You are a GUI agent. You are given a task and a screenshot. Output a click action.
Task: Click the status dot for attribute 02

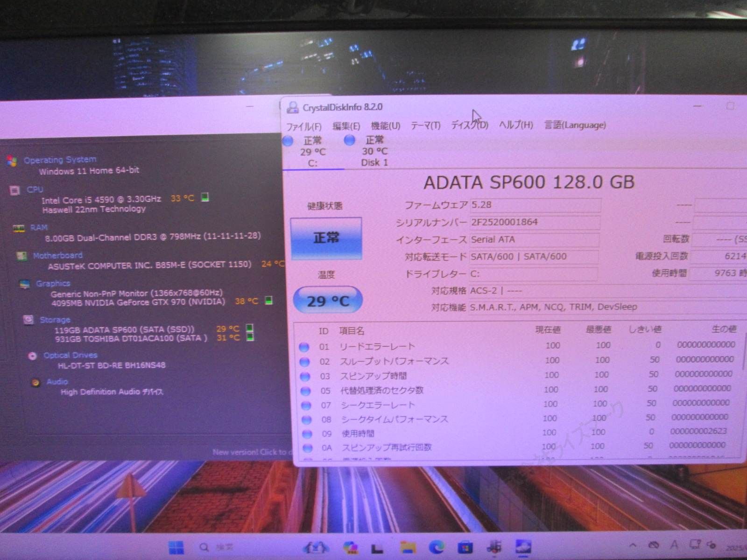(x=304, y=362)
